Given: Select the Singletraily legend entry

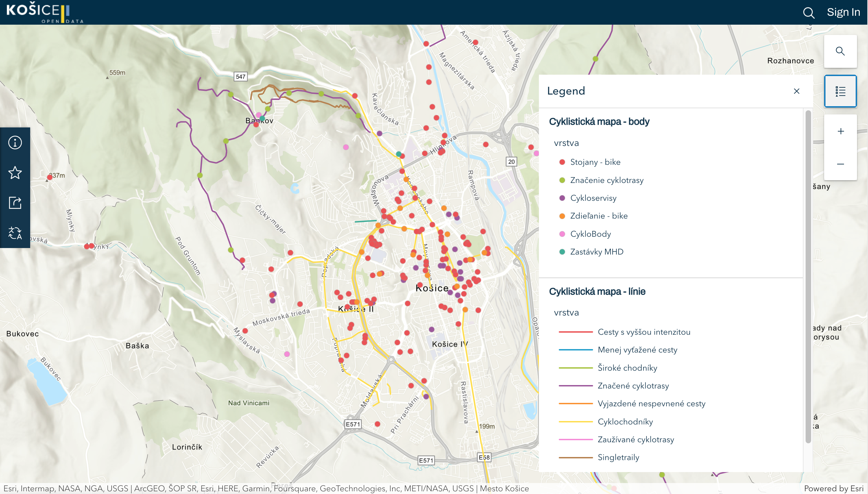Looking at the screenshot, I should click(x=618, y=457).
